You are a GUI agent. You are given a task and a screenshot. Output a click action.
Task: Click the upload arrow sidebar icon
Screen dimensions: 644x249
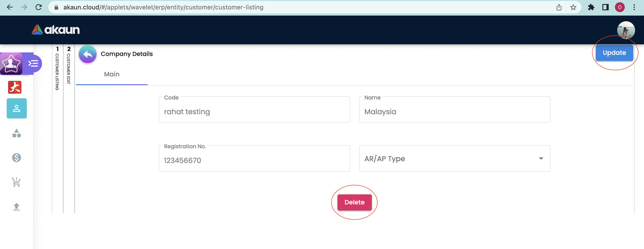pyautogui.click(x=17, y=207)
